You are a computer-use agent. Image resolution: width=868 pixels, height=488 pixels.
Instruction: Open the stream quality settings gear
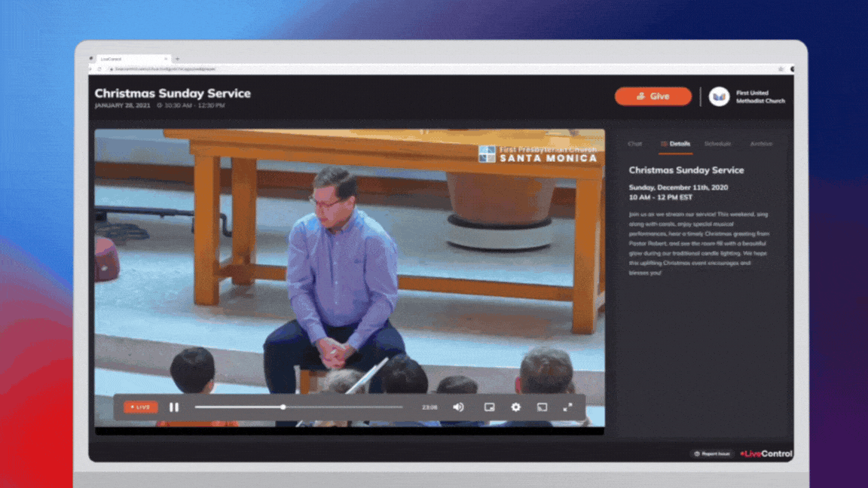[515, 407]
